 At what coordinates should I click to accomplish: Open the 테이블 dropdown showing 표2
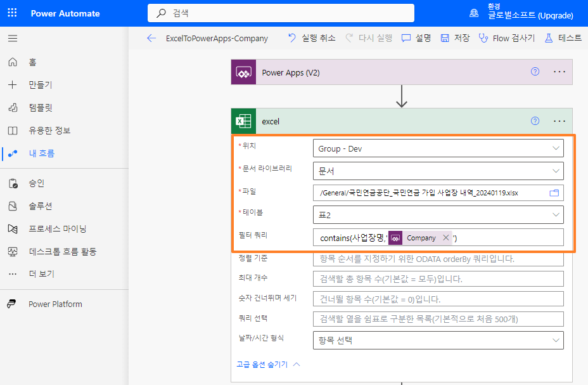coord(438,215)
